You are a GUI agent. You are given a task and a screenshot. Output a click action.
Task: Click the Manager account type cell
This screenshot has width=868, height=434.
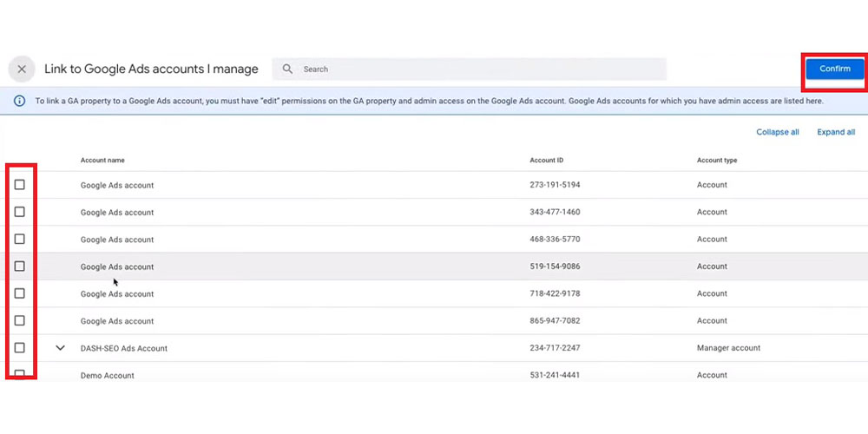point(728,348)
